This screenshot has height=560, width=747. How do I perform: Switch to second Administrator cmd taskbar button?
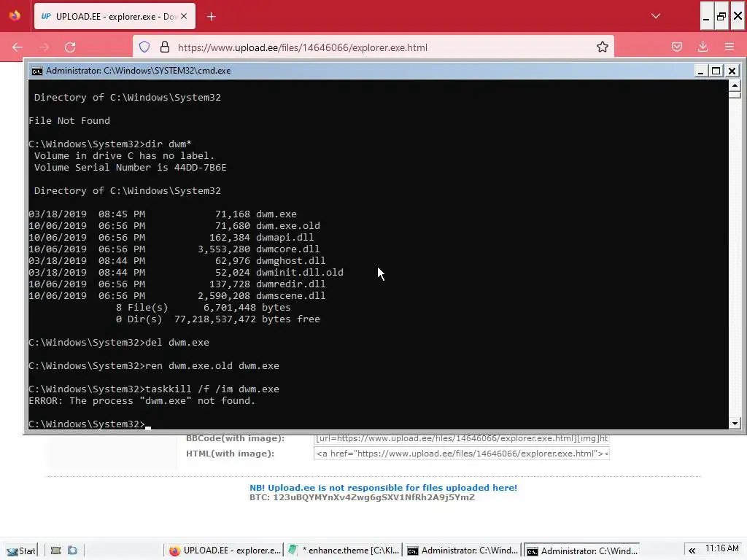(x=581, y=551)
